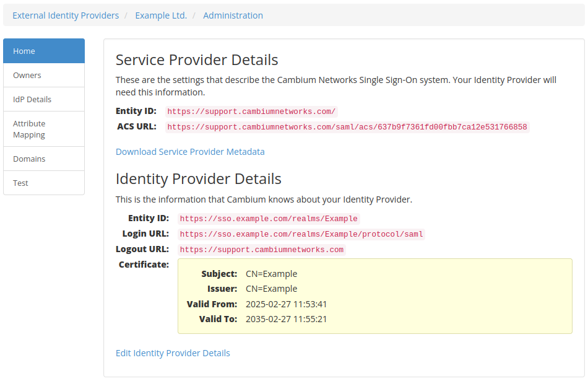Select Home in the sidebar

(44, 51)
